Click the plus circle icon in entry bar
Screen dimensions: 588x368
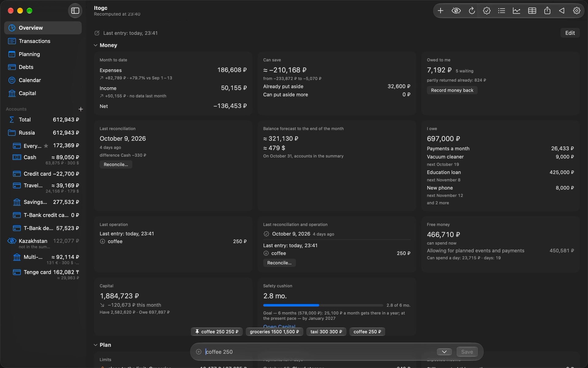click(198, 352)
